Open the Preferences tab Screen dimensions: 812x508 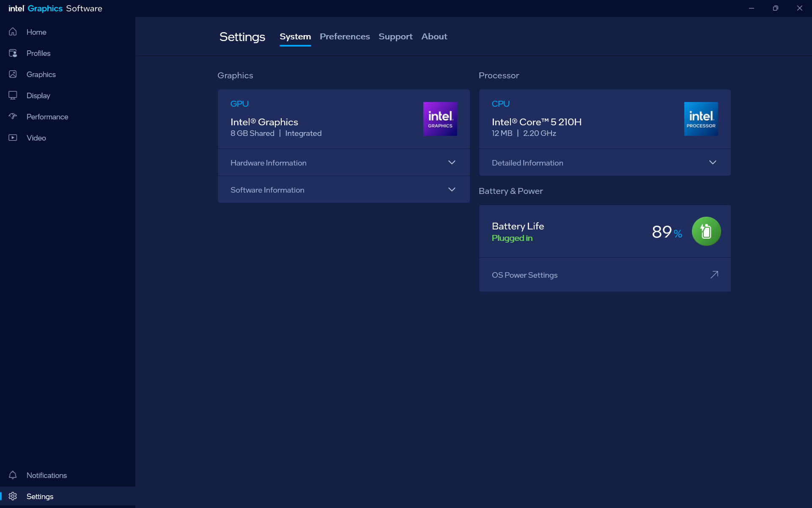345,37
